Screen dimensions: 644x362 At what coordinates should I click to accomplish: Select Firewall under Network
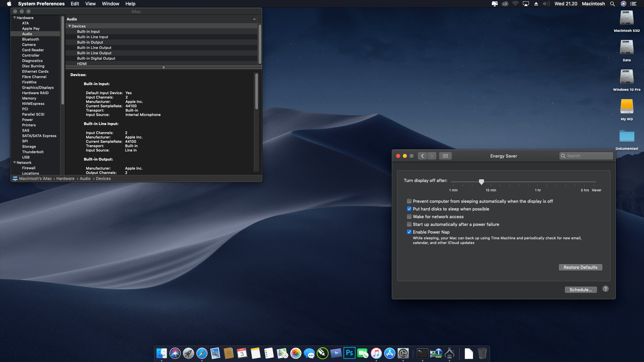click(29, 168)
